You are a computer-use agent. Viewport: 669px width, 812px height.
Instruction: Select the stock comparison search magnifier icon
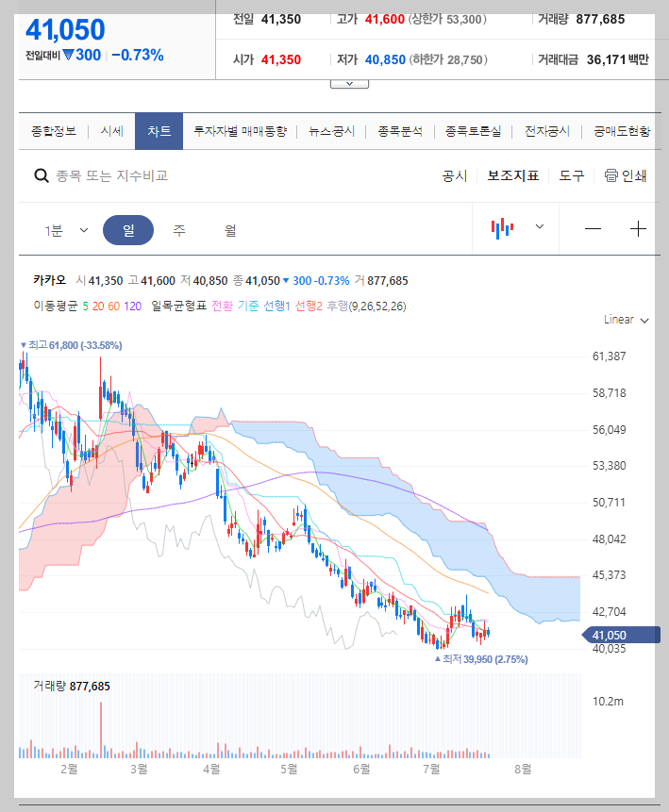pyautogui.click(x=42, y=175)
